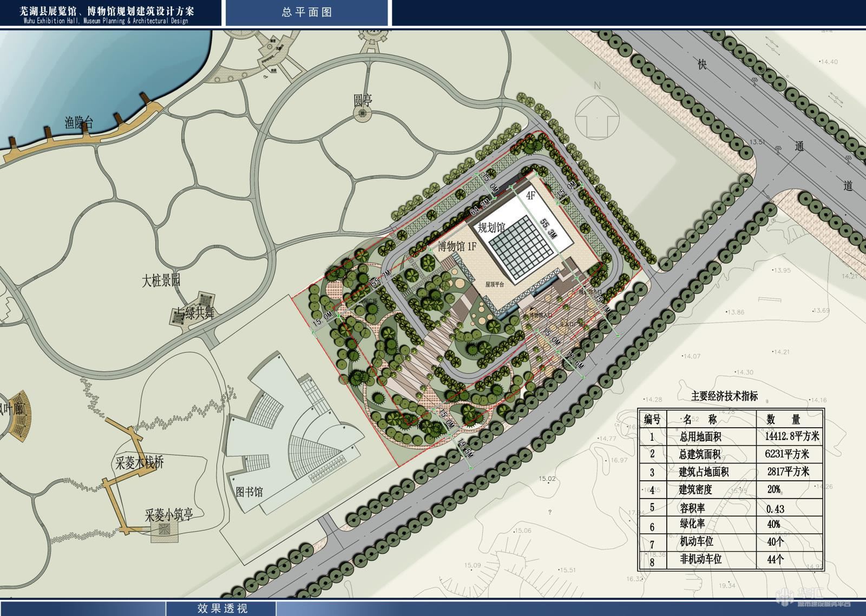This screenshot has height=616, width=866.
Task: Click the 与绿共舞 pavilion symbol
Action: tap(205, 300)
